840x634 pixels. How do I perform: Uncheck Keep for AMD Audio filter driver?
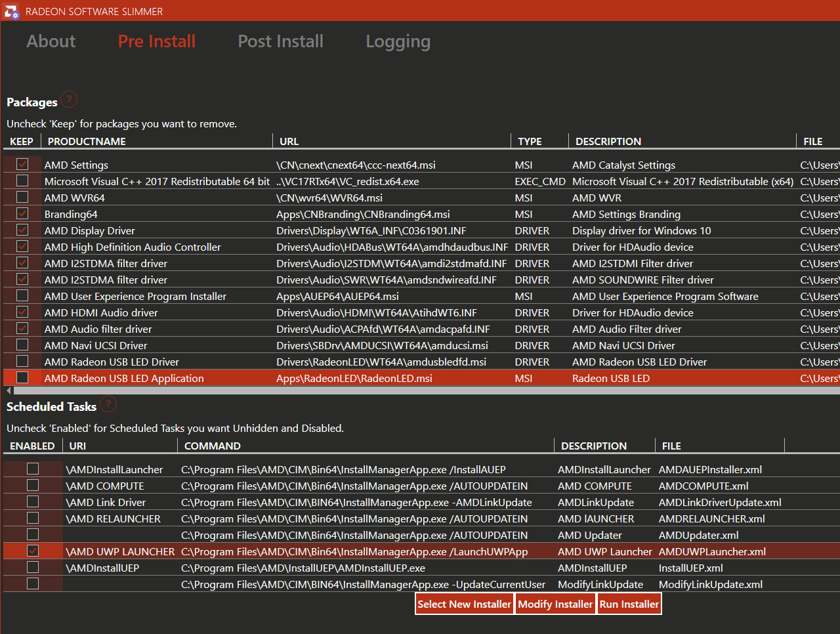click(x=22, y=328)
